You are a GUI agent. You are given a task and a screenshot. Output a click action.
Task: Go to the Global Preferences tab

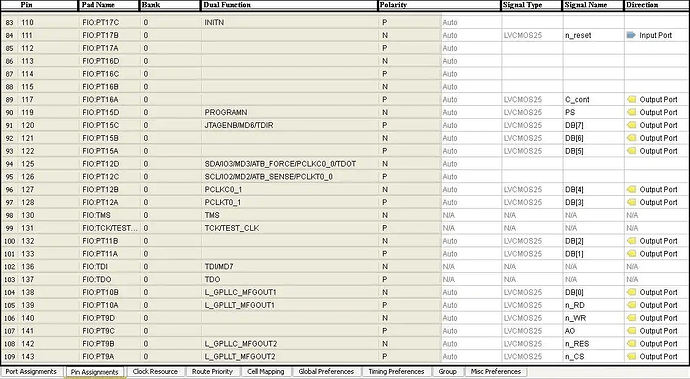coord(326,372)
